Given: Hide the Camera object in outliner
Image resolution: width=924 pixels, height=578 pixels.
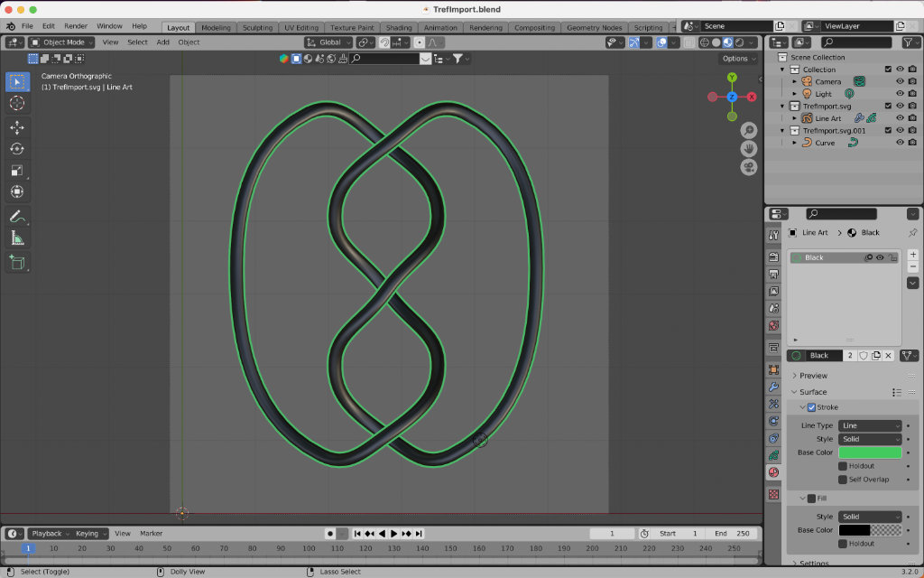Looking at the screenshot, I should pyautogui.click(x=900, y=81).
